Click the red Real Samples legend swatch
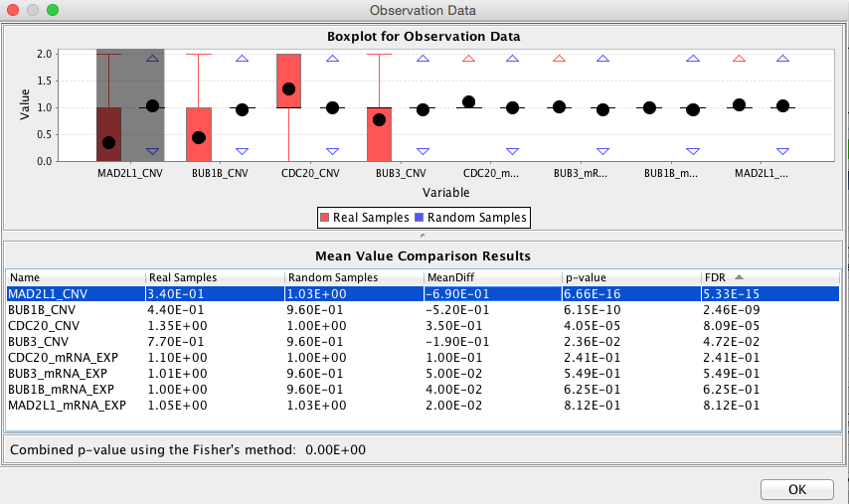The height and width of the screenshot is (504, 849). click(325, 217)
